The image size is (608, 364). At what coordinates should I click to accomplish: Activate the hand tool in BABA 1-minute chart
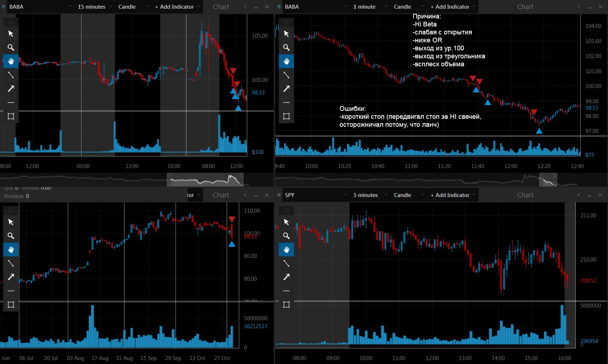pos(286,61)
